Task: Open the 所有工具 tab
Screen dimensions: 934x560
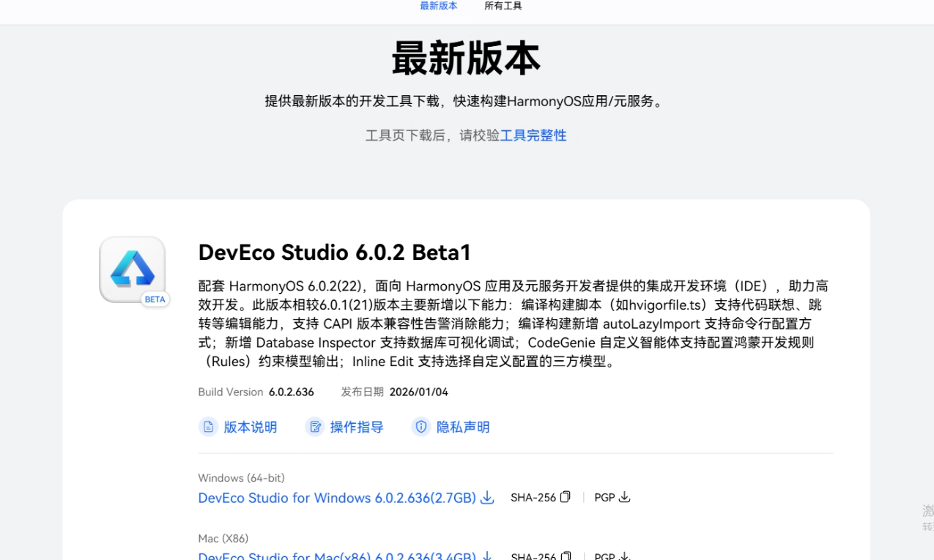Action: click(503, 6)
